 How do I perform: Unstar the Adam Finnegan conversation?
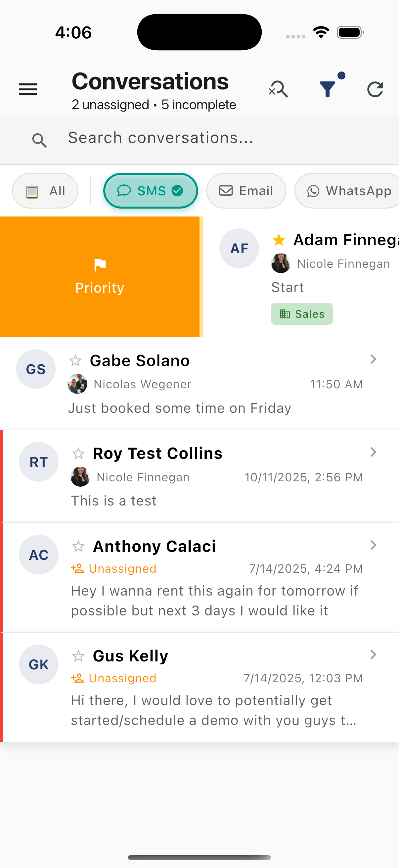(279, 240)
